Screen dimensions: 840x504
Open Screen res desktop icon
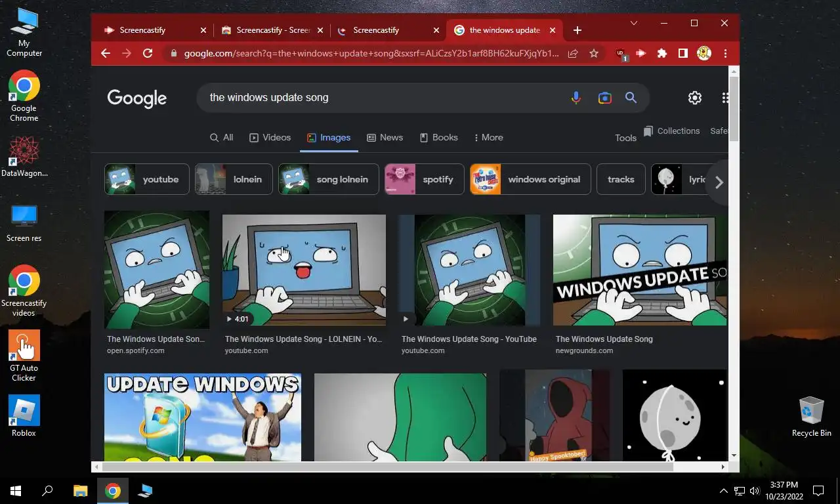coord(24,223)
